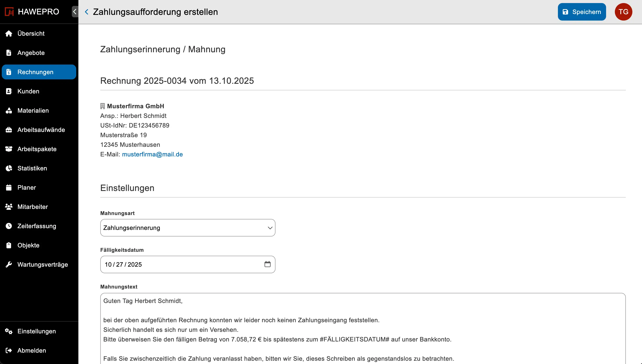Open Kunden in the sidebar
This screenshot has width=642, height=364.
coord(28,91)
